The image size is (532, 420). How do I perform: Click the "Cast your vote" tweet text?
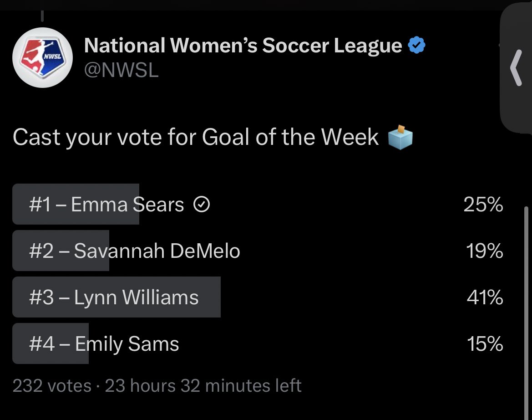coord(196,137)
